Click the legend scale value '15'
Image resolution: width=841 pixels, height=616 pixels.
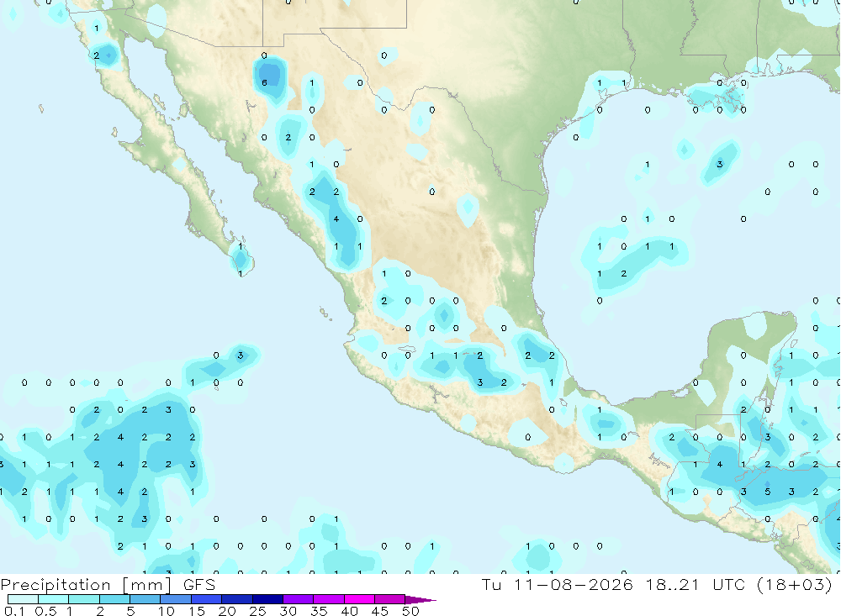pos(197,611)
